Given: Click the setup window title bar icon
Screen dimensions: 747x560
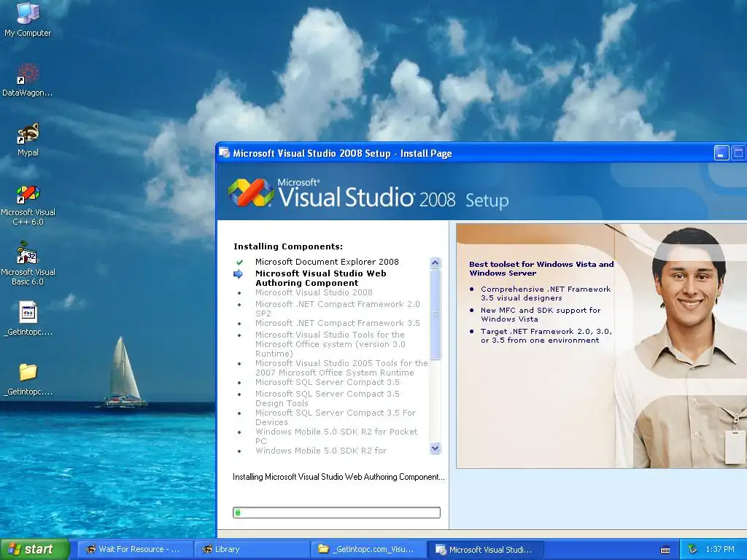Looking at the screenshot, I should tap(224, 153).
